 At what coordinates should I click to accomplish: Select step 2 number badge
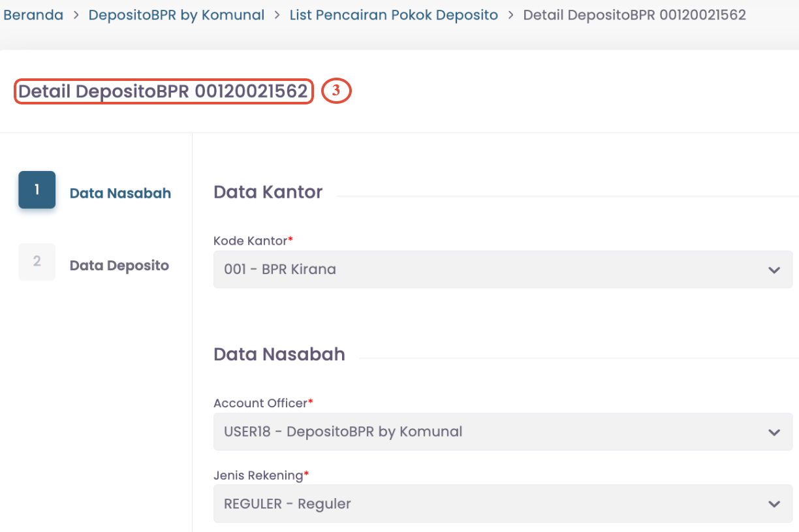(x=37, y=262)
